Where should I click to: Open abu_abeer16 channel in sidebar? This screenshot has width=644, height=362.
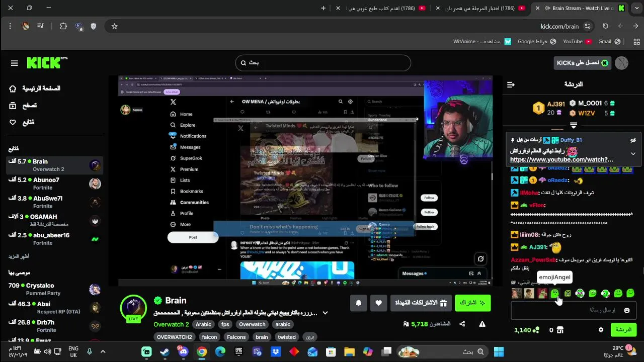coord(55,239)
